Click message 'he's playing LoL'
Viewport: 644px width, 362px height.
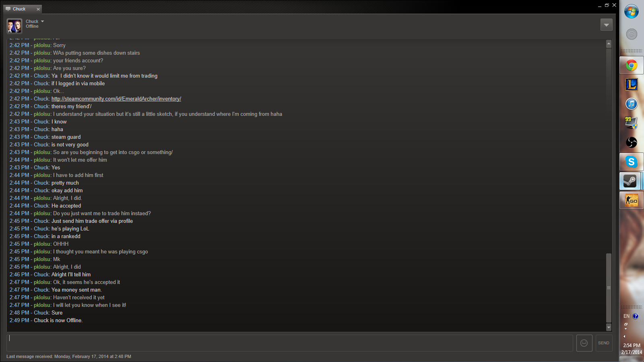(x=70, y=228)
